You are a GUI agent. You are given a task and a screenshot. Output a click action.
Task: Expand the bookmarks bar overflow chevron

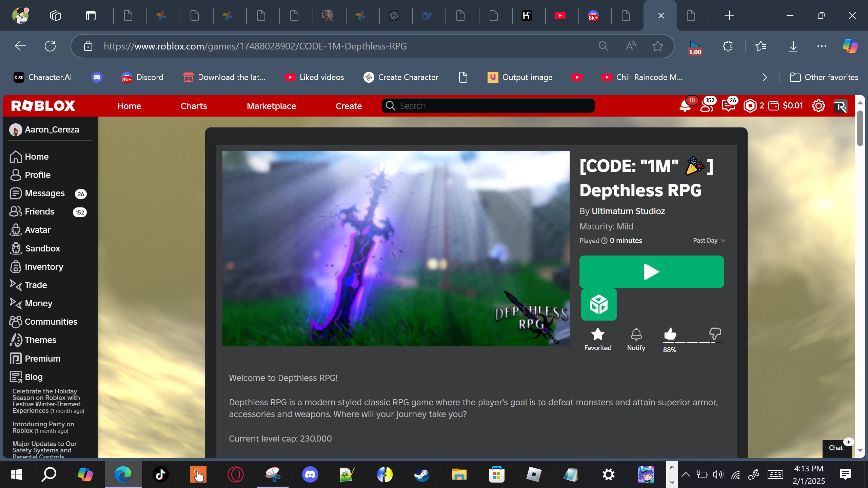click(764, 77)
